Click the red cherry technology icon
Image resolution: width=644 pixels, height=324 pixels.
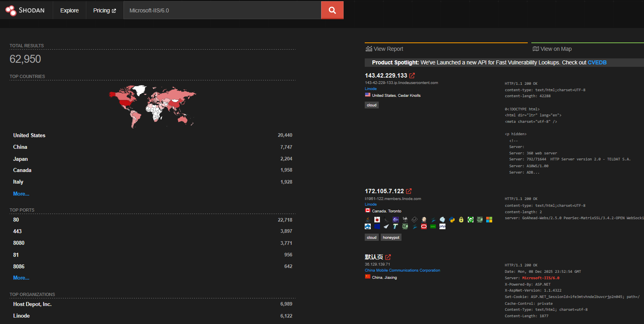coord(377,220)
